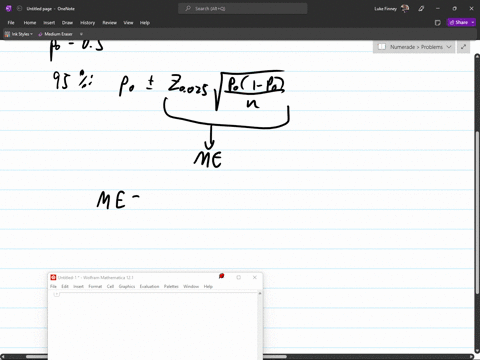
Task: Open the Mathematica Insert menu
Action: pos(79,286)
